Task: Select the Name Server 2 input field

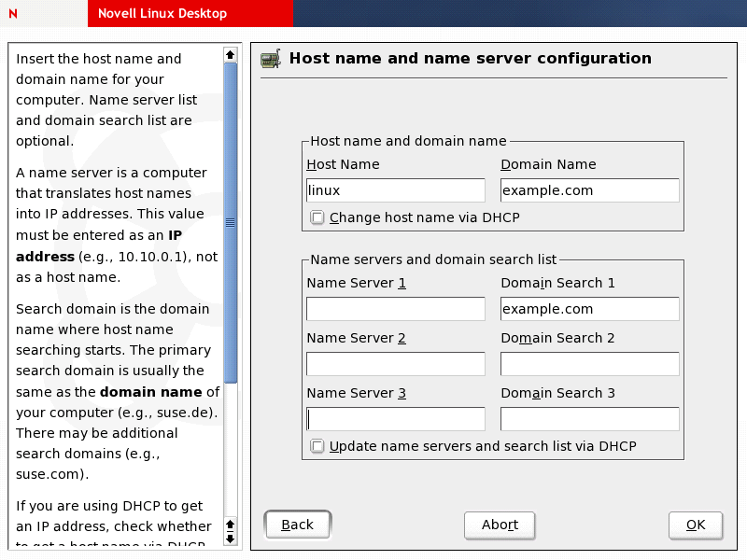Action: [396, 364]
